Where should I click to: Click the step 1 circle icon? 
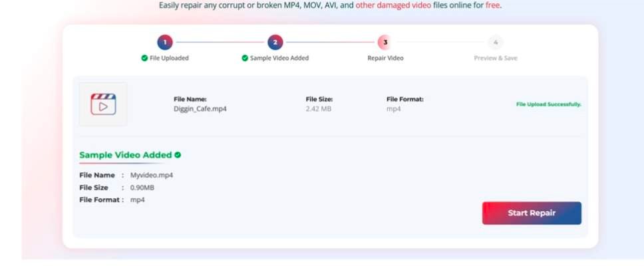coord(165,43)
